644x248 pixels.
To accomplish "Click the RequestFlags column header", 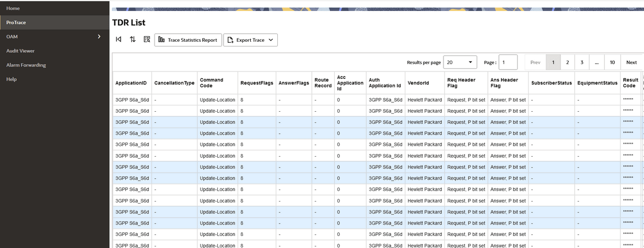I will 256,83.
